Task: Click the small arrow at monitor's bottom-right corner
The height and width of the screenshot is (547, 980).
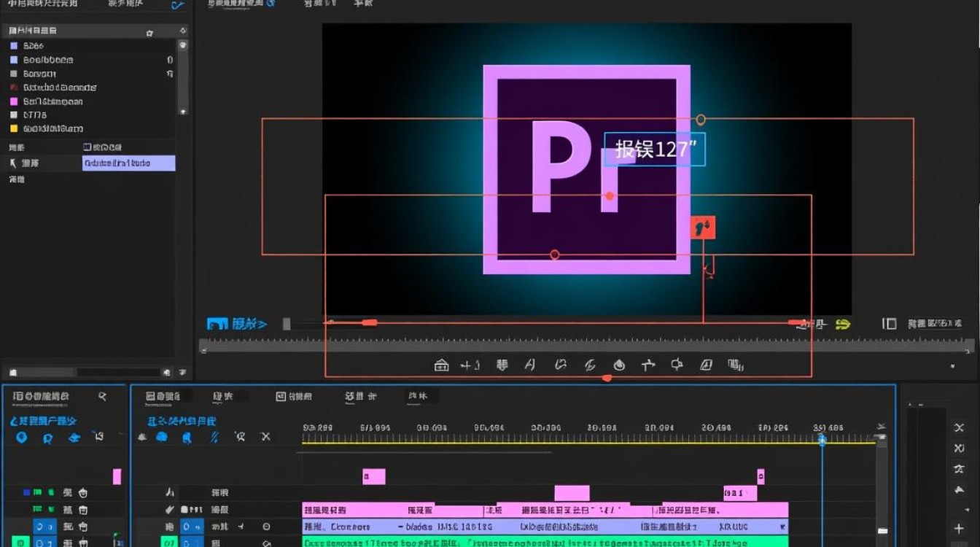Action: pos(952,366)
